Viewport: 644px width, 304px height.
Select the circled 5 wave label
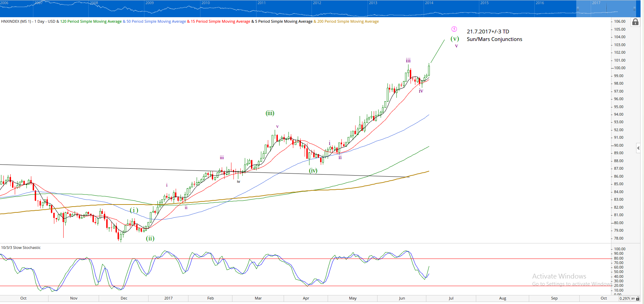click(454, 29)
